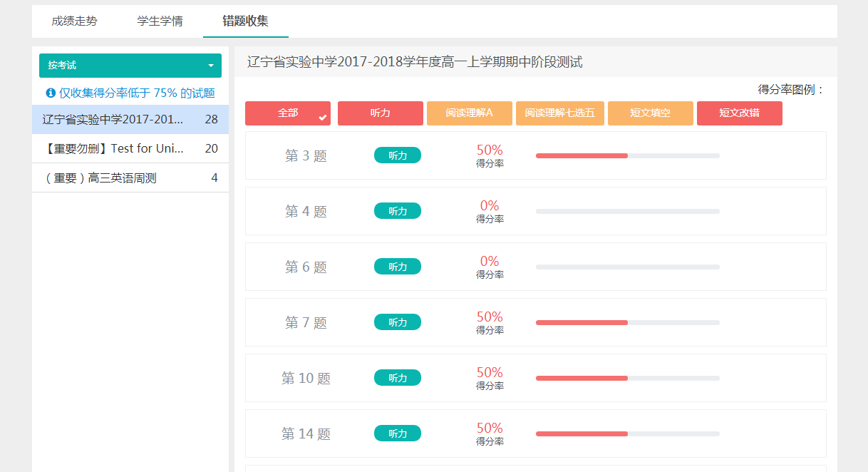The width and height of the screenshot is (868, 472).
Task: Filter questions by 短文改错
Action: coord(740,113)
